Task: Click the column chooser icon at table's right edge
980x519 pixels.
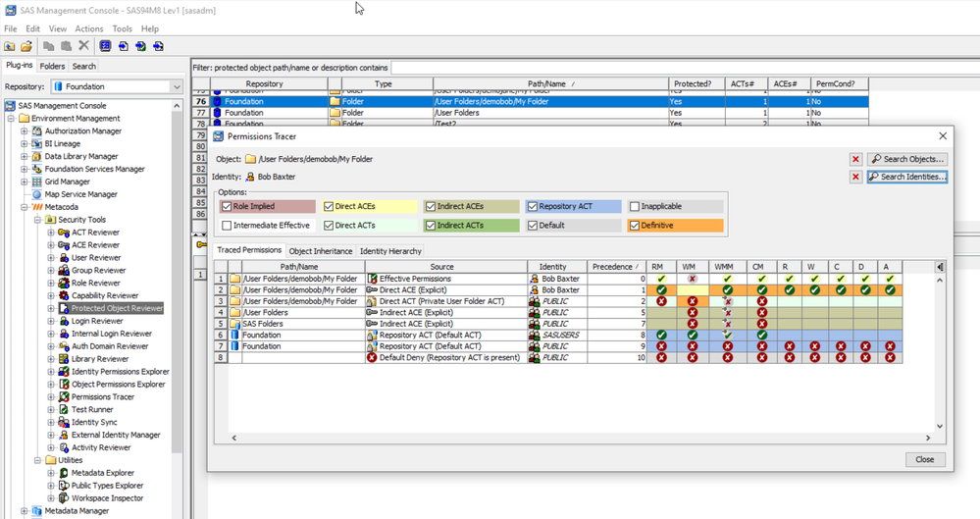Action: coord(941,267)
